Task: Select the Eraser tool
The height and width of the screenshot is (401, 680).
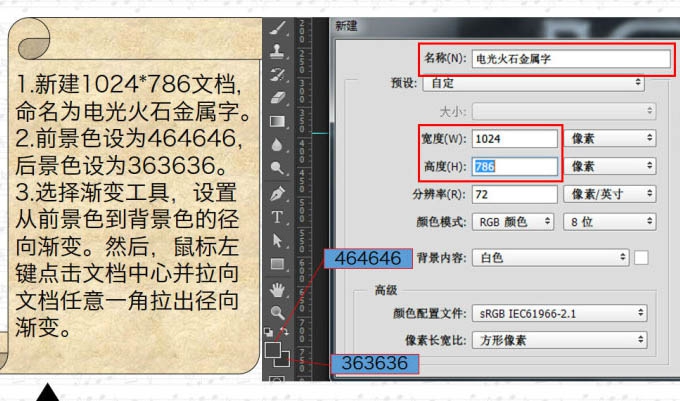Action: (278, 98)
